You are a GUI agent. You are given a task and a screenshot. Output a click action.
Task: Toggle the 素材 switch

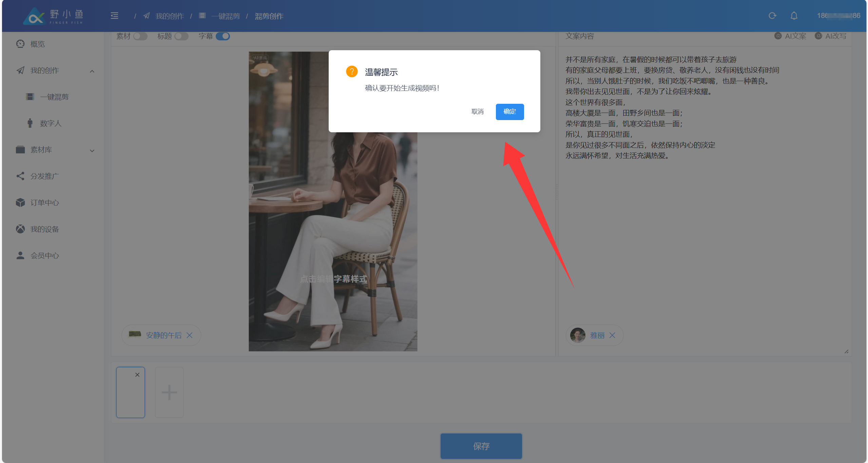tap(140, 36)
